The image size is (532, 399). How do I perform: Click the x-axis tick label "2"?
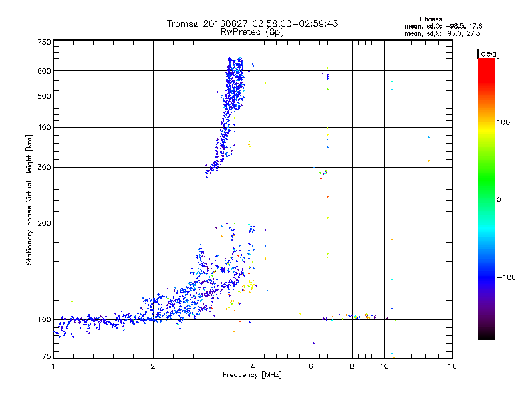[x=153, y=366]
